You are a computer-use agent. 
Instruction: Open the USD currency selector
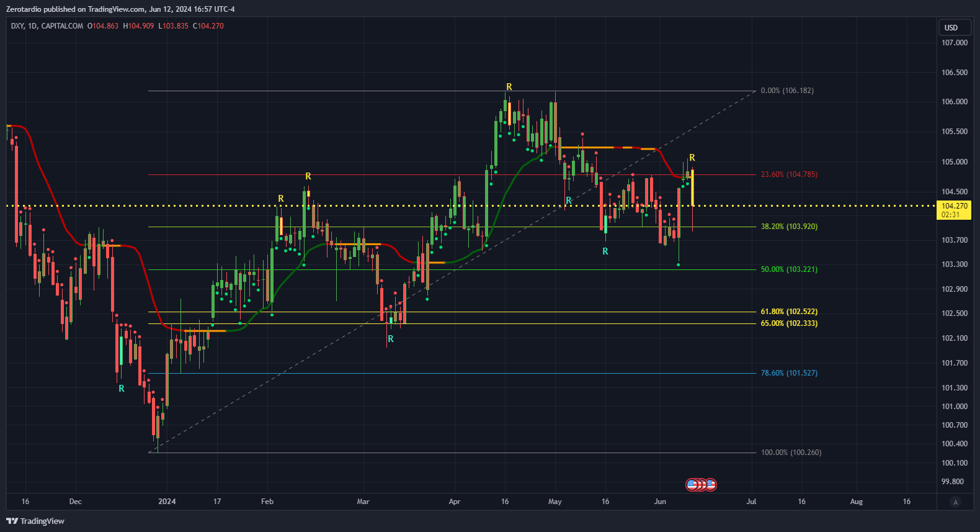click(x=954, y=27)
